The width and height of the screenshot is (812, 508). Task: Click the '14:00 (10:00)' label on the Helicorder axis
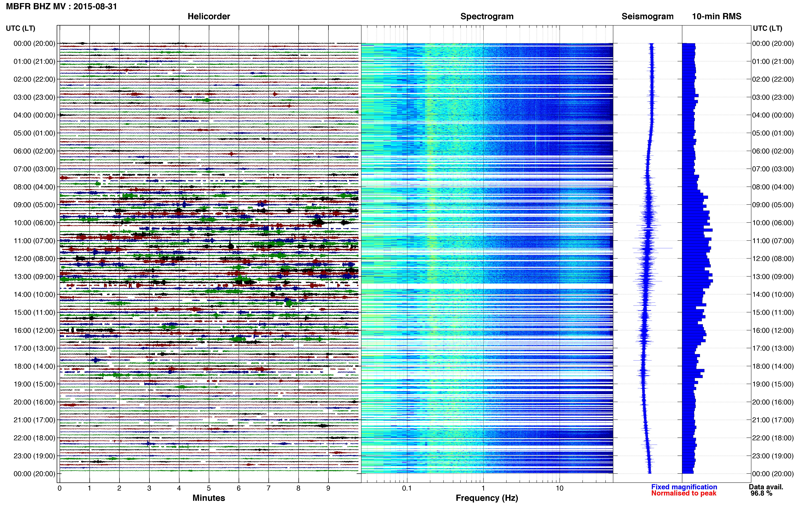[x=34, y=295]
